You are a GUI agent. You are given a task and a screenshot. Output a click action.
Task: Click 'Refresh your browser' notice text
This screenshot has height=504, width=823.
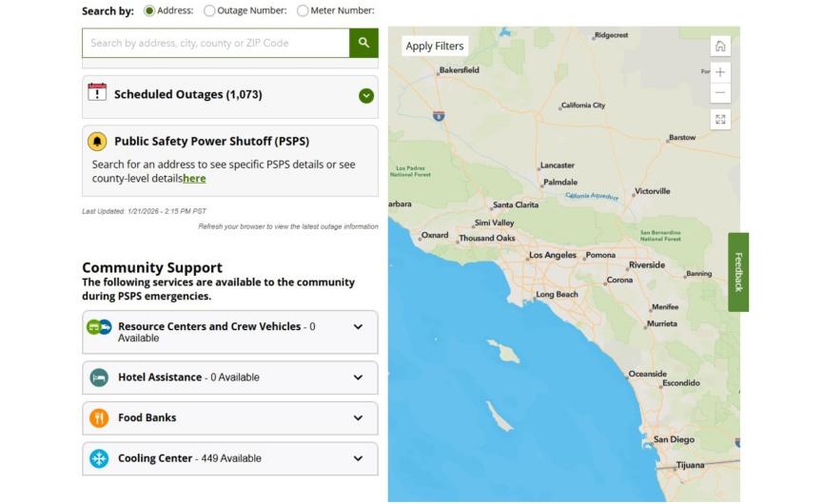(x=288, y=226)
